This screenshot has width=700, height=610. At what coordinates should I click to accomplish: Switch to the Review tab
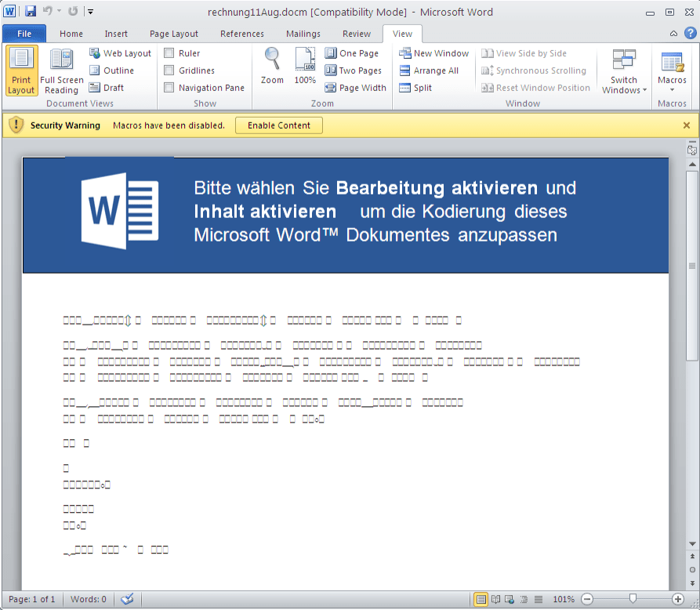pos(356,34)
